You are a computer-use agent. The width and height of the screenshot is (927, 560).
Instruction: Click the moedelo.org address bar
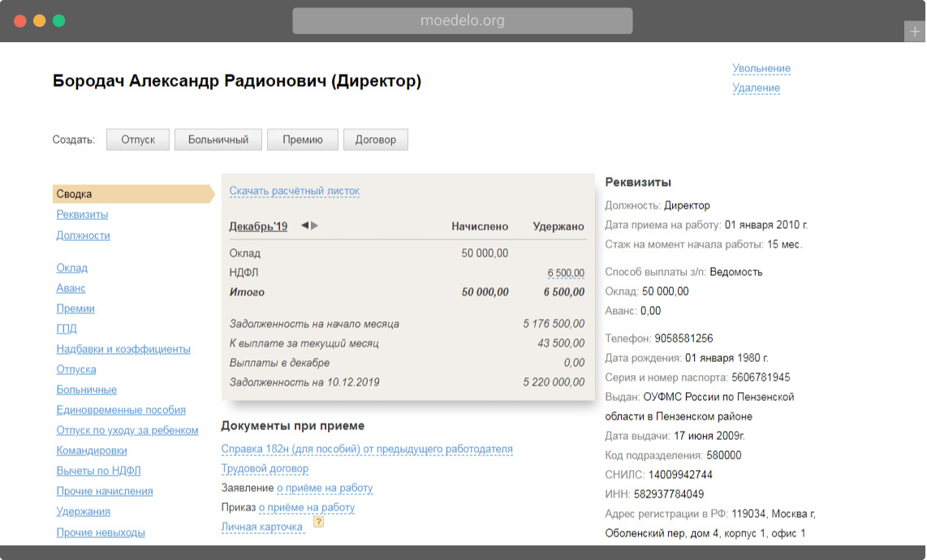[462, 21]
